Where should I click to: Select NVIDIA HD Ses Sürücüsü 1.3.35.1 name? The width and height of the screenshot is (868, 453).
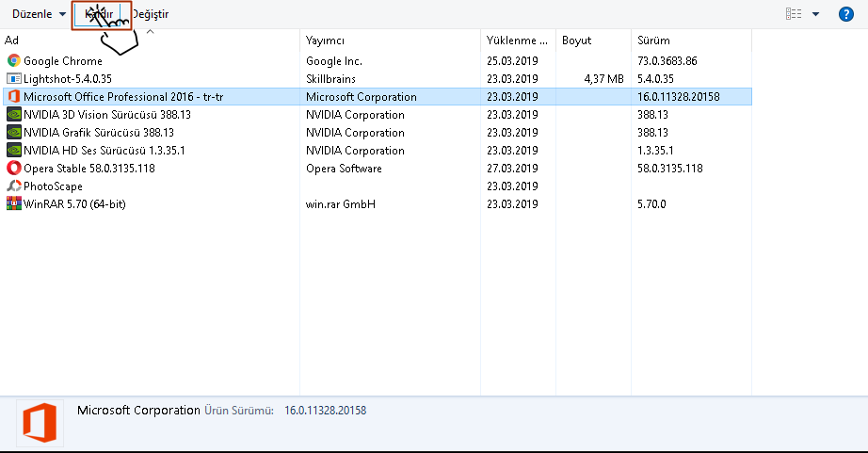(104, 150)
